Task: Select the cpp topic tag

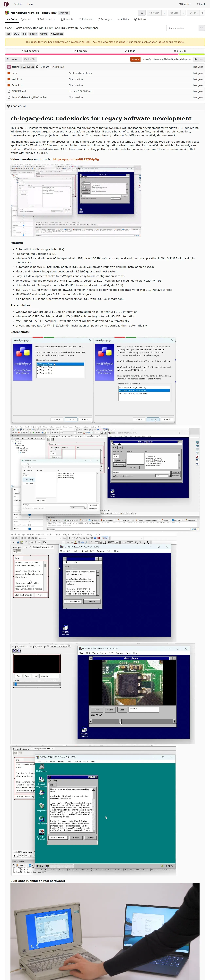Action: pos(8,34)
